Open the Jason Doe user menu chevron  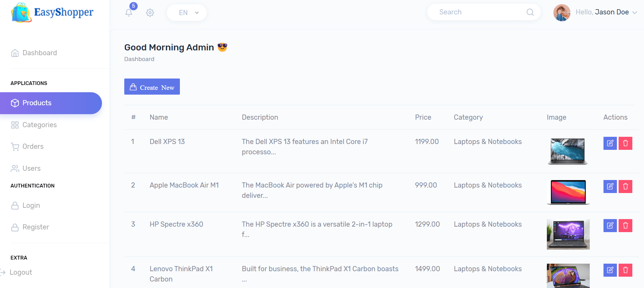click(635, 13)
